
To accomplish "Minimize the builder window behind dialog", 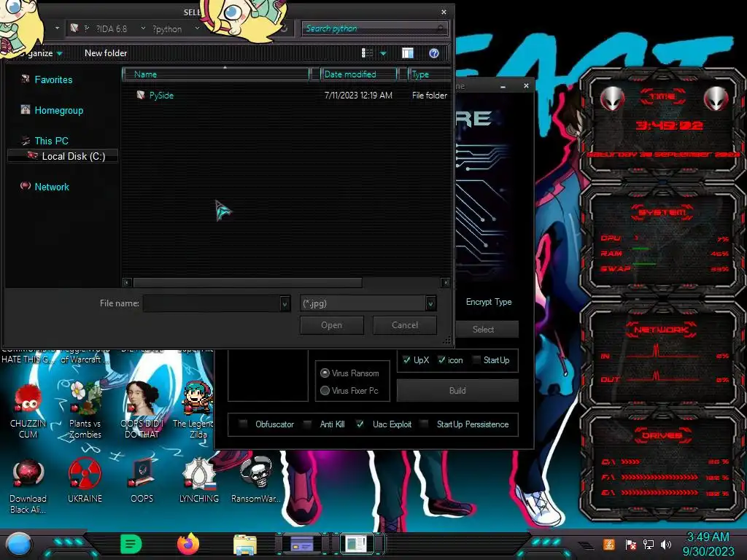I will 503,86.
